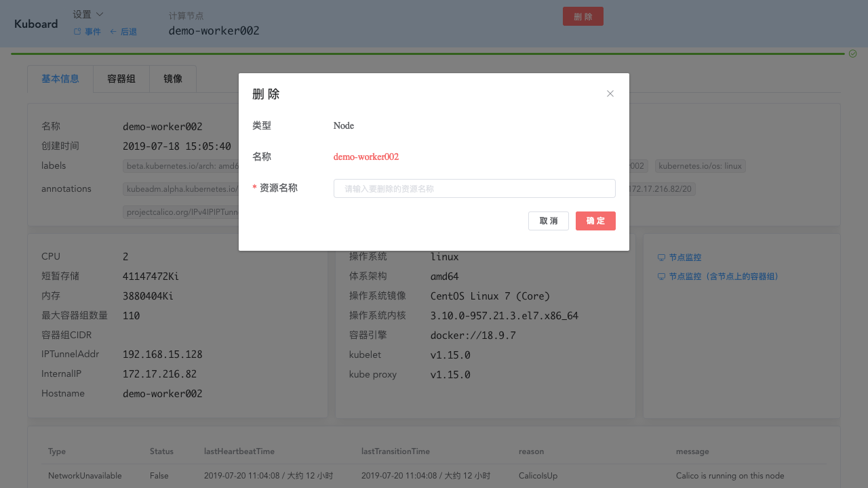Confirm deletion with the 确定 button
This screenshot has height=488, width=868.
coord(595,221)
